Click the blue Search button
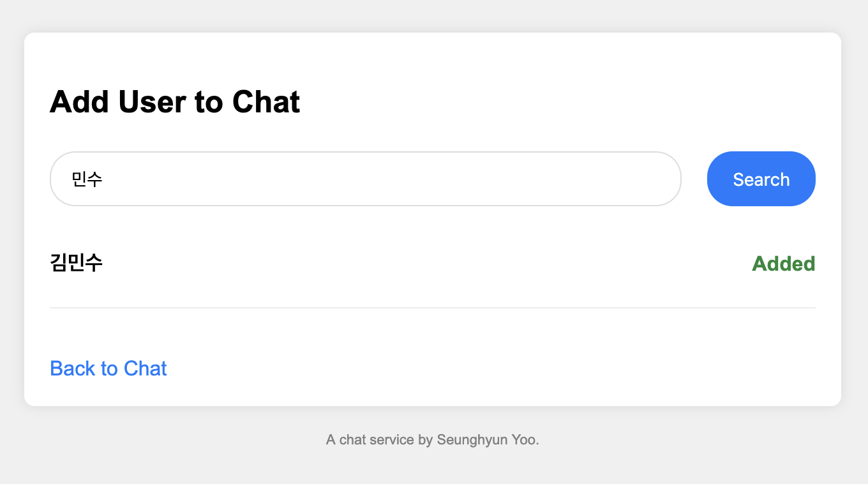Viewport: 868px width, 484px height. [761, 179]
